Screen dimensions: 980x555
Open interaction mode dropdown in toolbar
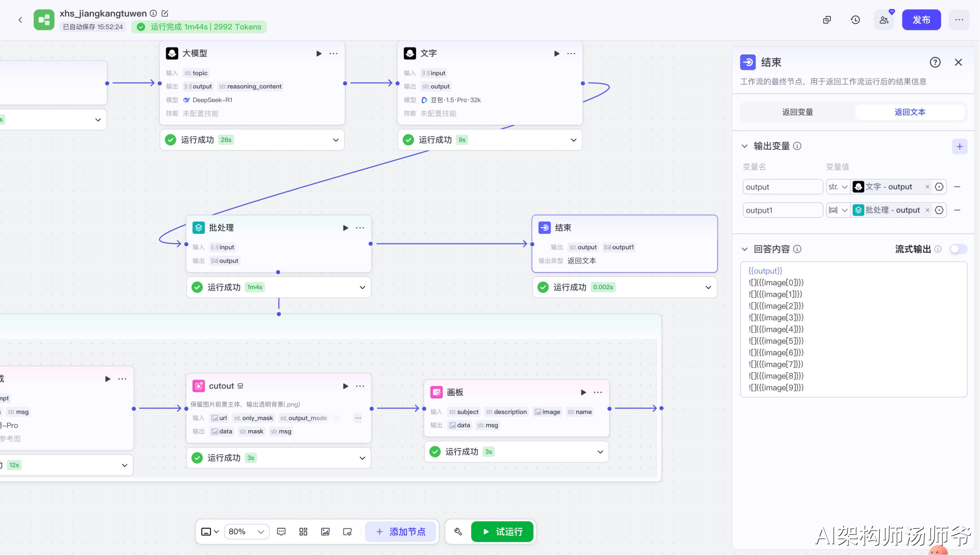pyautogui.click(x=210, y=531)
